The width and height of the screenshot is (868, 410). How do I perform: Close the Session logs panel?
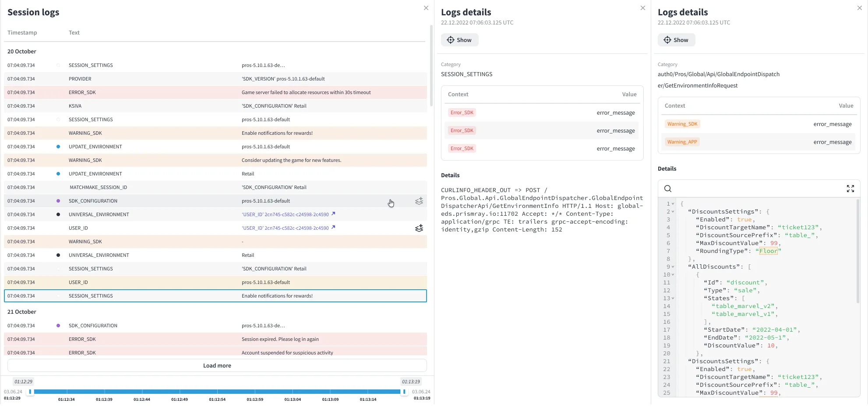426,8
